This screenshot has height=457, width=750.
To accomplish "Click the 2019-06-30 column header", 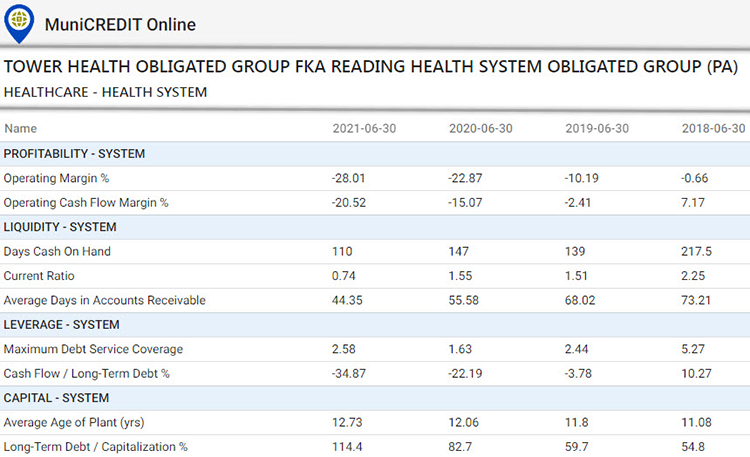I will point(597,128).
